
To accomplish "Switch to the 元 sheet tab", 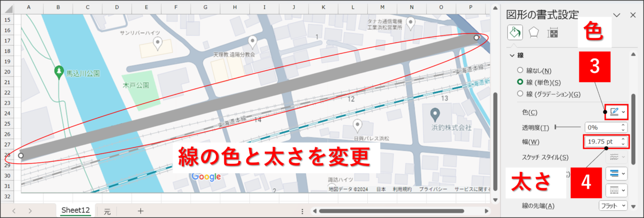I will pos(107,211).
